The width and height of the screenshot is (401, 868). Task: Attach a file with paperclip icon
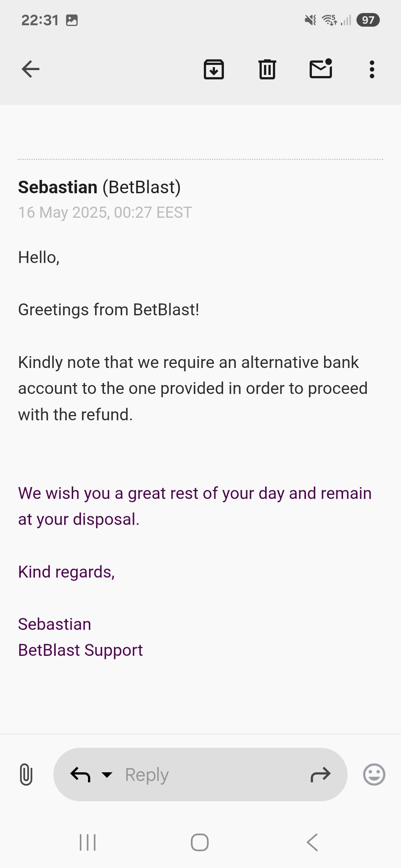click(x=26, y=775)
